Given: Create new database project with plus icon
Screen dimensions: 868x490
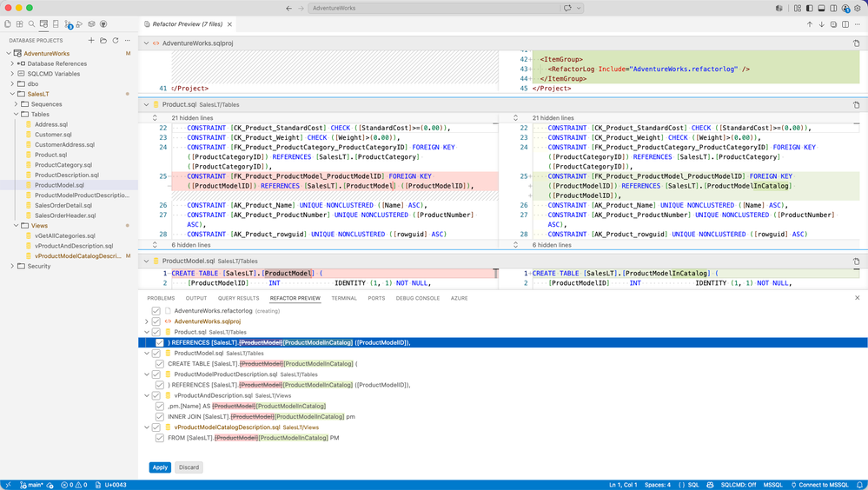Looking at the screenshot, I should [x=91, y=41].
